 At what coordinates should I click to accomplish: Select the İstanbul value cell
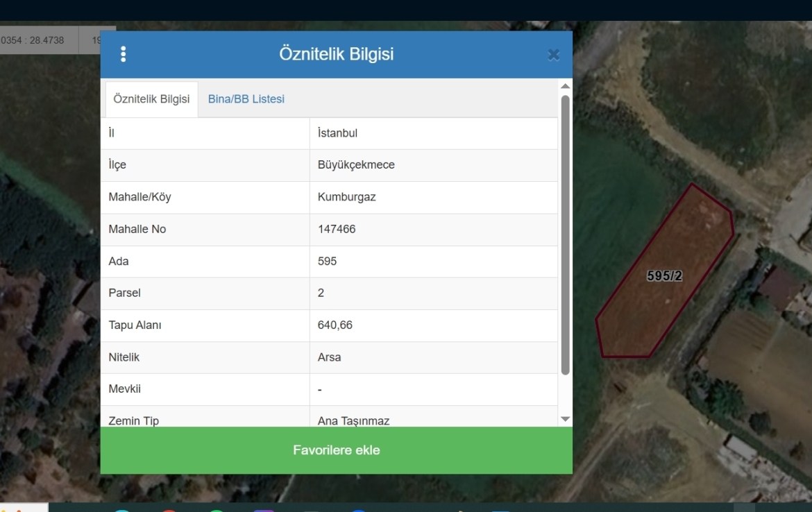click(337, 133)
